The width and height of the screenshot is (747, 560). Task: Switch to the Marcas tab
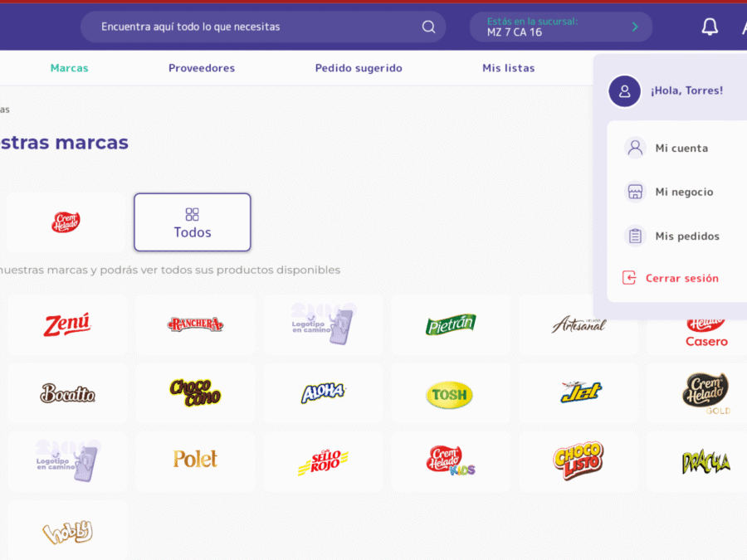point(69,68)
